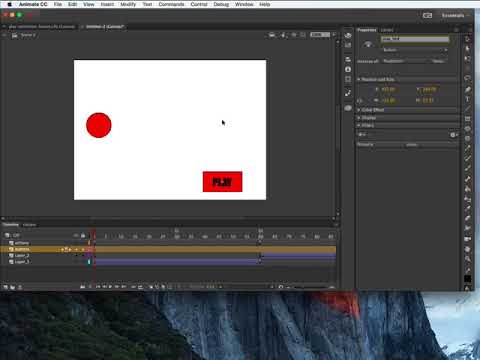Open the symbol type Button dropdown
480x360 pixels.
tap(415, 50)
